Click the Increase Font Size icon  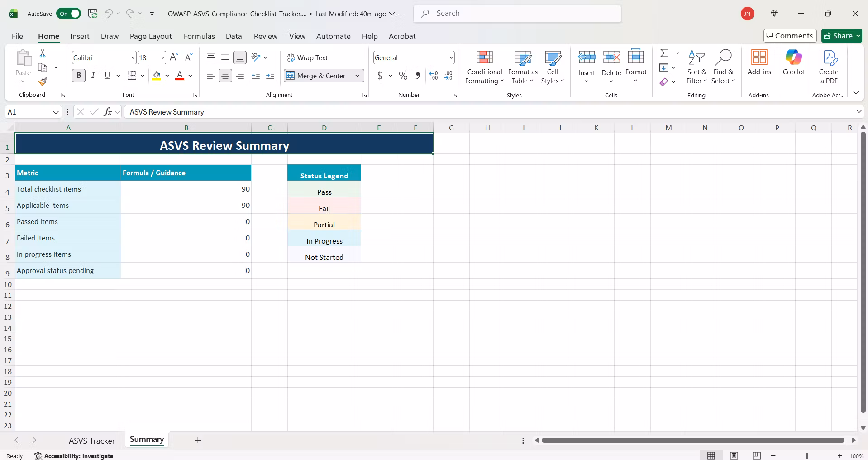point(174,57)
